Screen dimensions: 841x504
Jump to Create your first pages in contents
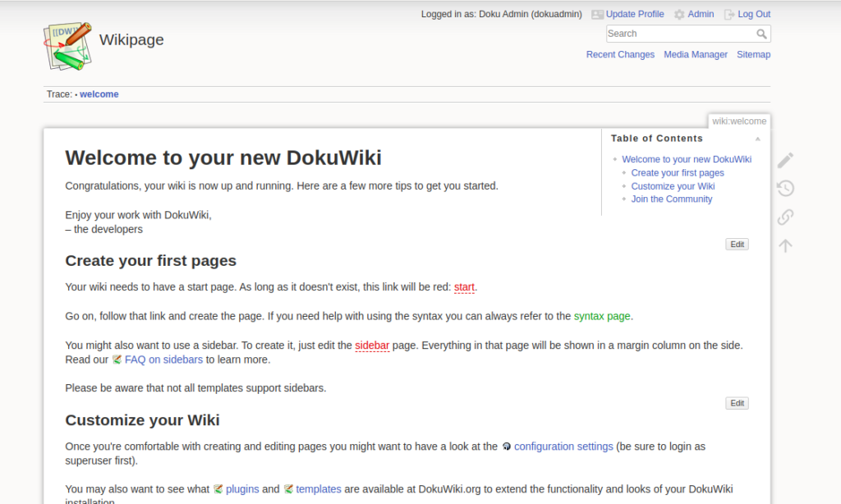[678, 172]
